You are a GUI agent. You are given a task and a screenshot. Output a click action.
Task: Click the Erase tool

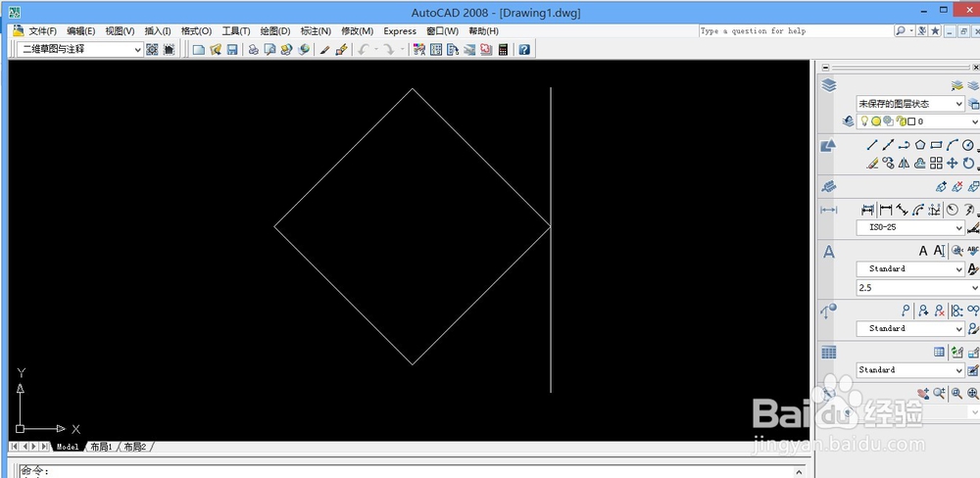tap(872, 163)
